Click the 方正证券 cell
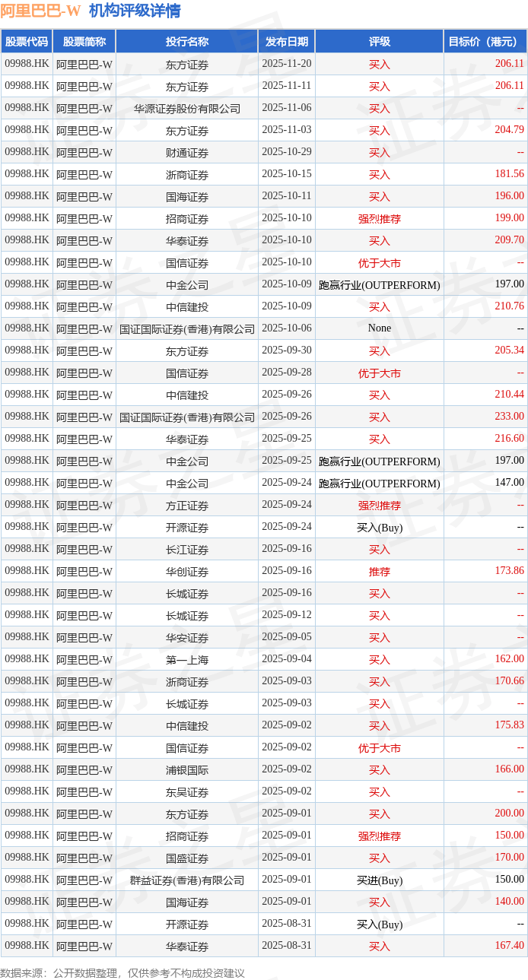528x980 pixels. point(187,505)
